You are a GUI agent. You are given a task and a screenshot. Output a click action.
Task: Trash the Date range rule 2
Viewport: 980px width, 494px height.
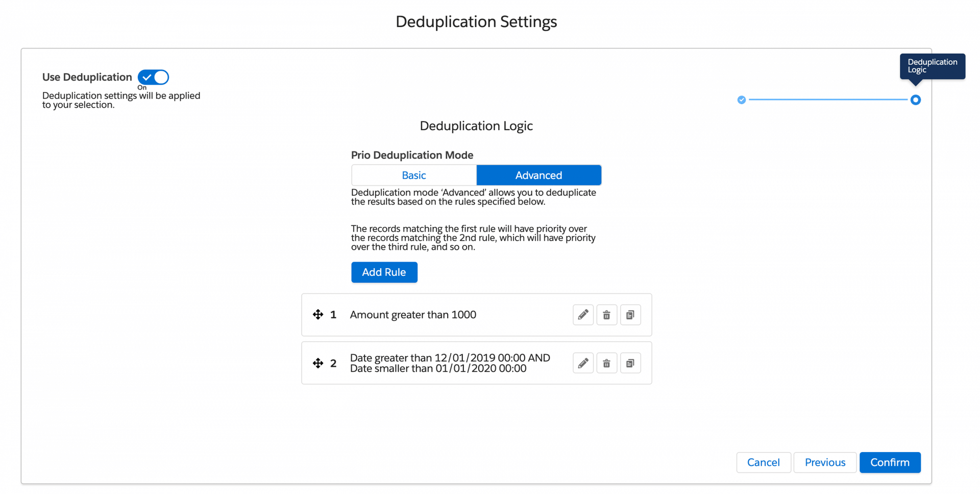tap(606, 363)
